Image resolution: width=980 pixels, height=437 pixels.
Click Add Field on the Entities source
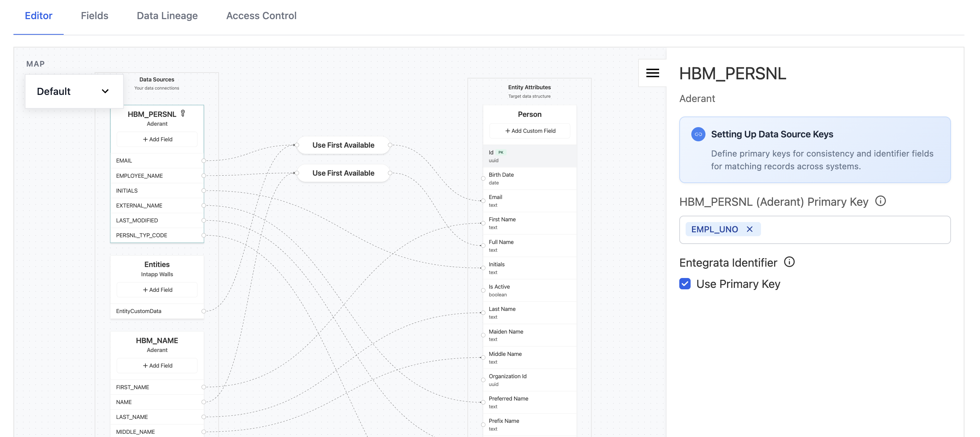(x=157, y=290)
